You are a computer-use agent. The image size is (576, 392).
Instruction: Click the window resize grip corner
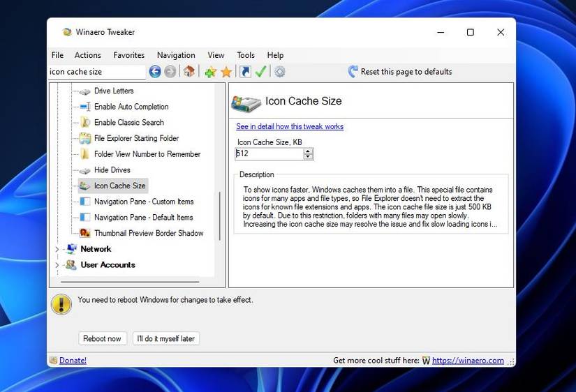(x=511, y=361)
